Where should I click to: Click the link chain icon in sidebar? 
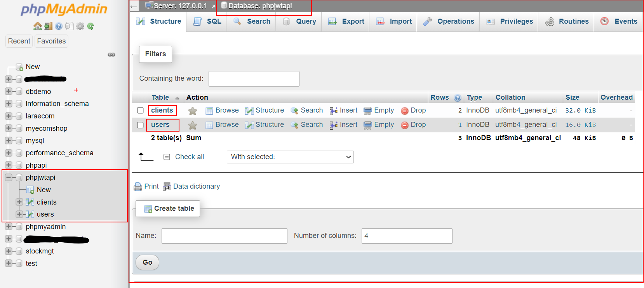click(111, 55)
